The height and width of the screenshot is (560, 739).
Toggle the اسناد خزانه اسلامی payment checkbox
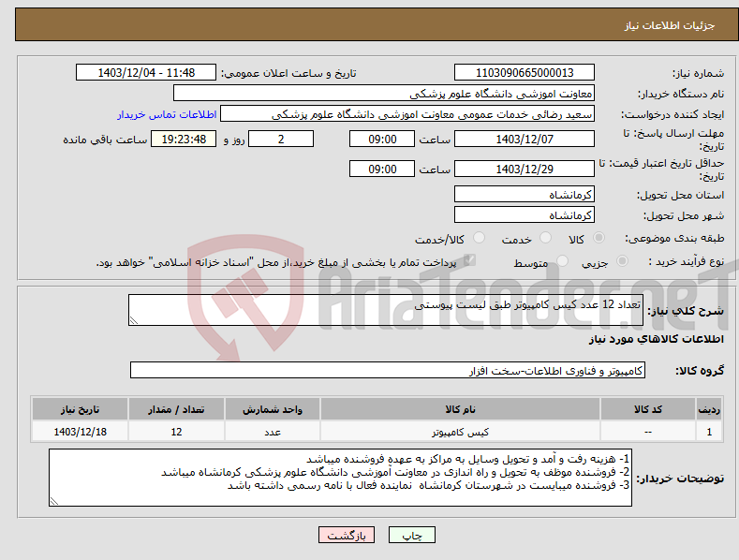tap(469, 260)
